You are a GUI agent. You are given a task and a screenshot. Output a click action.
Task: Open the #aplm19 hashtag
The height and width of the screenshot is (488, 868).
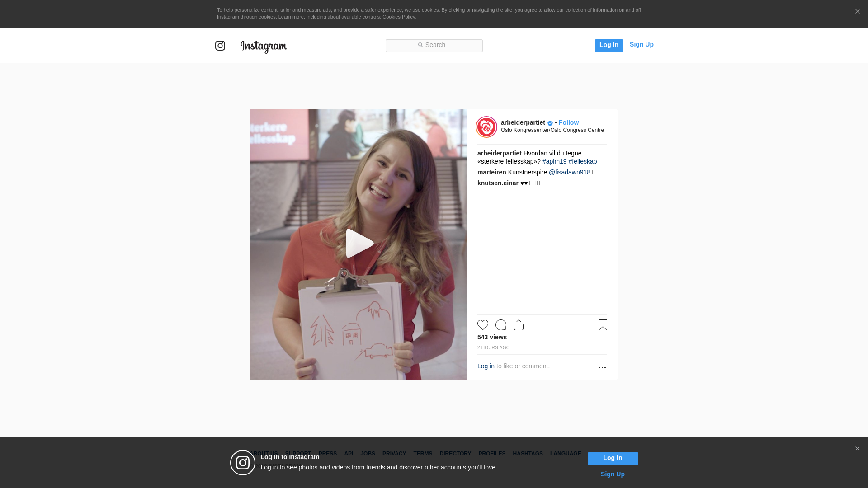tap(554, 161)
